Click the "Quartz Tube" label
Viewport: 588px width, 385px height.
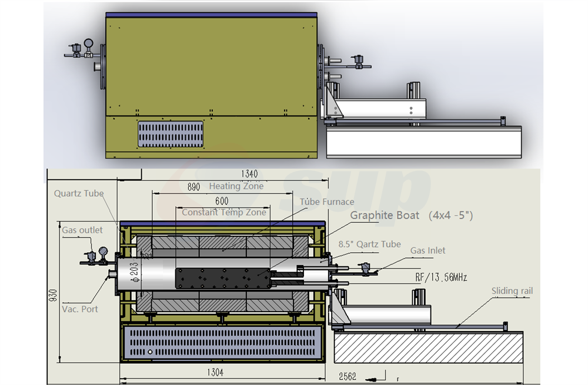coord(79,193)
